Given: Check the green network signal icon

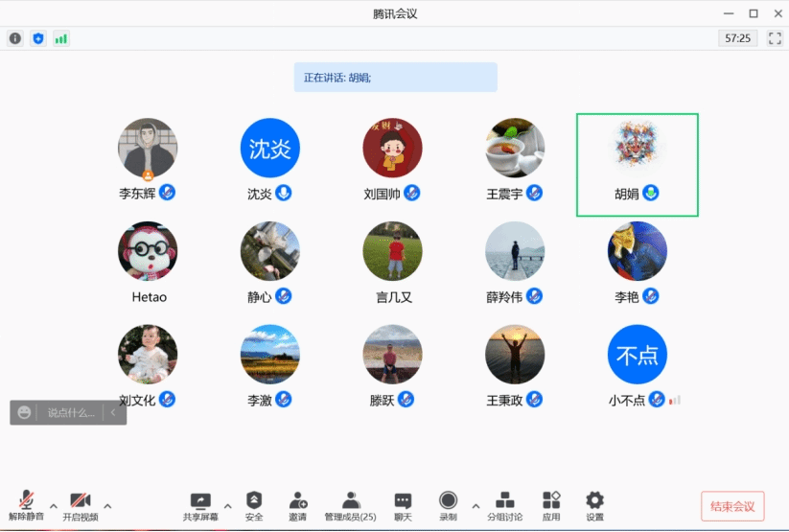Looking at the screenshot, I should (x=61, y=38).
